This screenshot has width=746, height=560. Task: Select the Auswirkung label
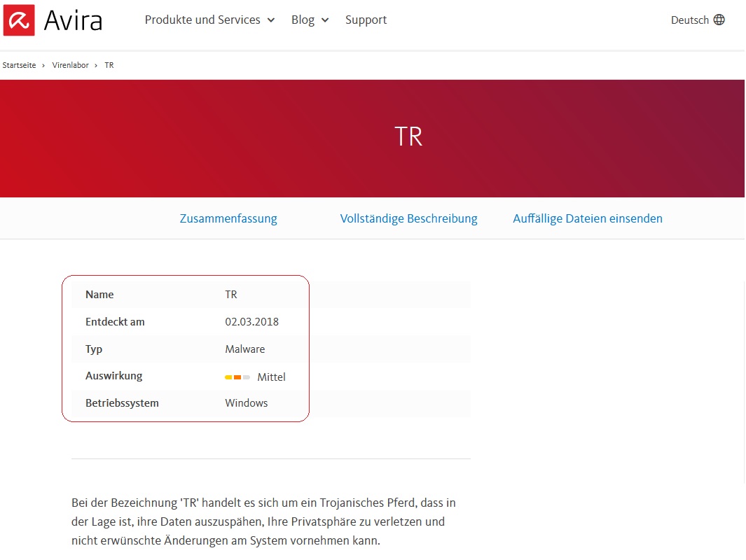[x=113, y=376]
